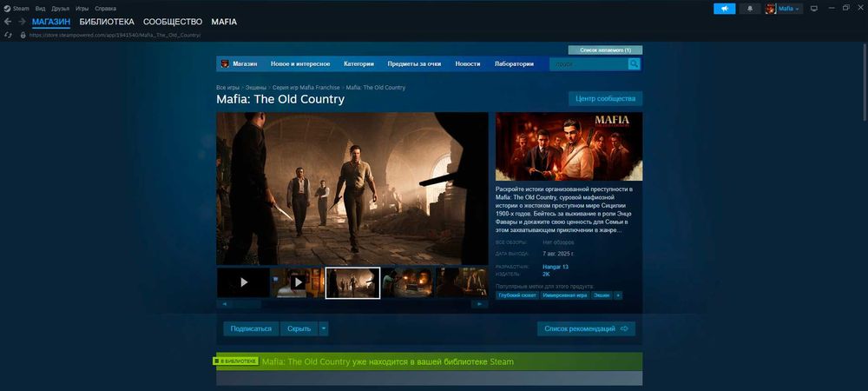
Task: Click the thumbnail strip scrollbar track
Action: (352, 304)
